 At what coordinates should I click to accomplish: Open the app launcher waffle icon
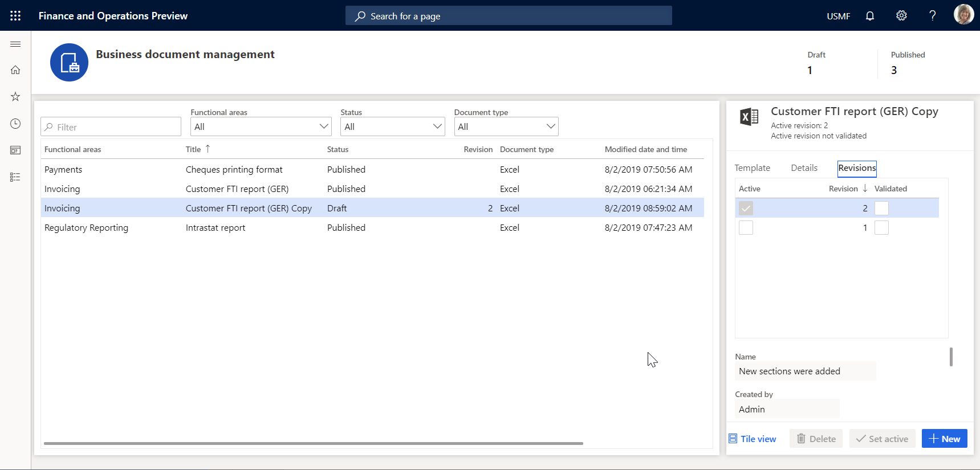coord(15,15)
